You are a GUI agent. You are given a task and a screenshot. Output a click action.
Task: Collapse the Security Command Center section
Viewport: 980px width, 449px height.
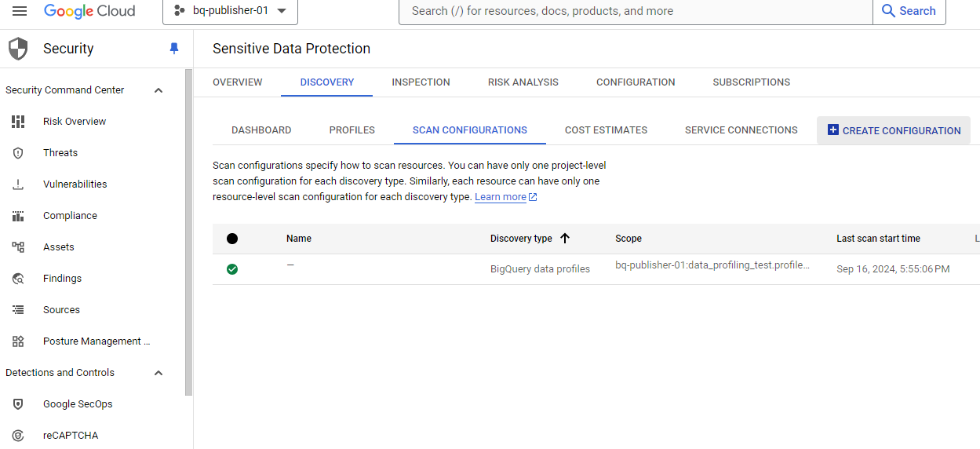coord(158,90)
